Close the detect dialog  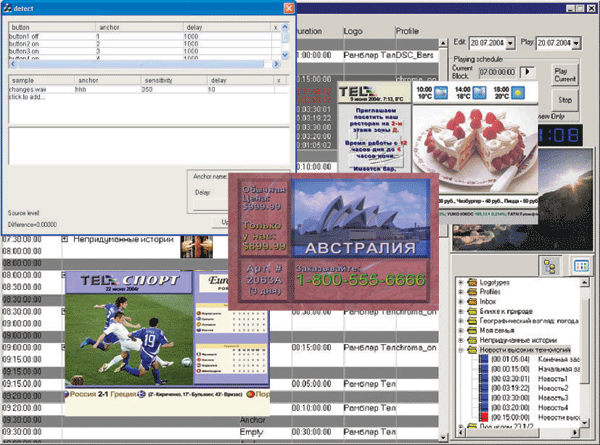click(289, 8)
